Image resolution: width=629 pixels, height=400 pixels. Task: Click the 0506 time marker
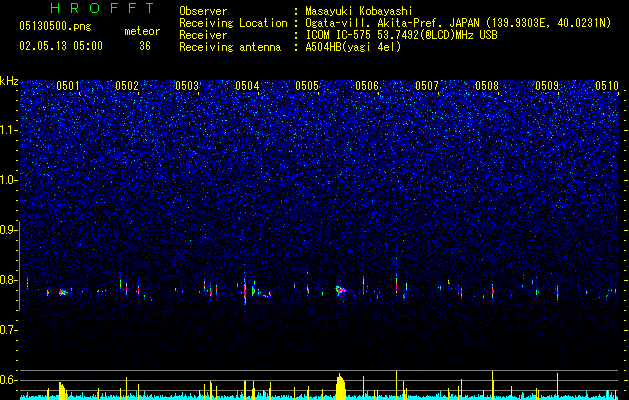(x=367, y=86)
